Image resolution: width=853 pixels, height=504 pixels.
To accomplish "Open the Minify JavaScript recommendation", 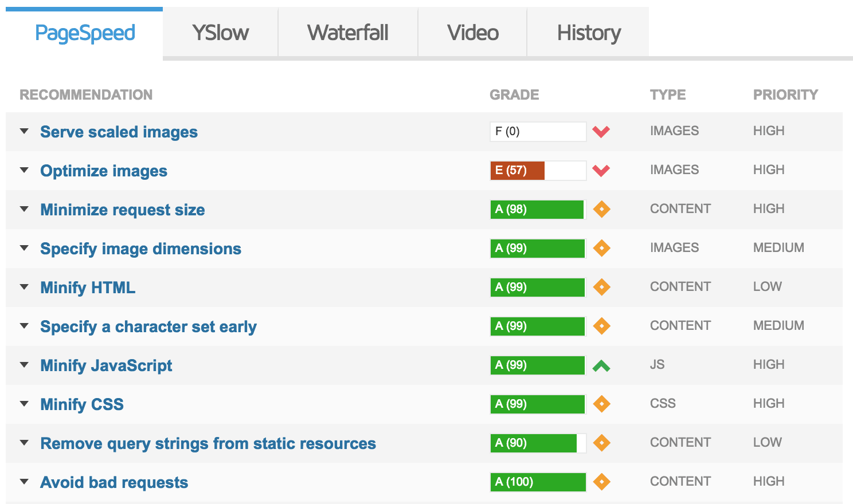I will coord(106,365).
